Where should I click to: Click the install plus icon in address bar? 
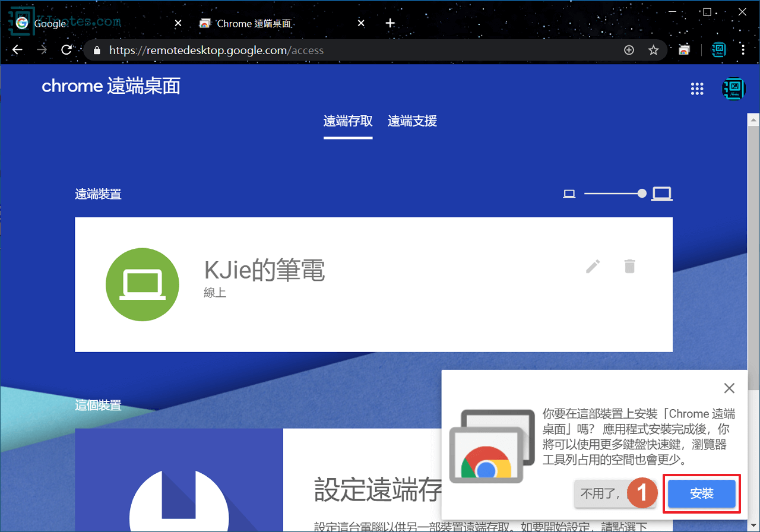point(629,50)
